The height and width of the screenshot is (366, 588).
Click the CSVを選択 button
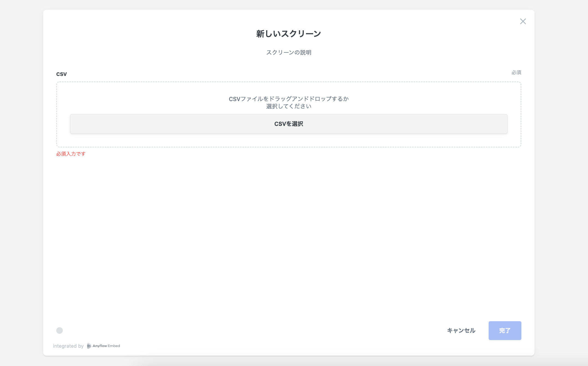pyautogui.click(x=289, y=124)
